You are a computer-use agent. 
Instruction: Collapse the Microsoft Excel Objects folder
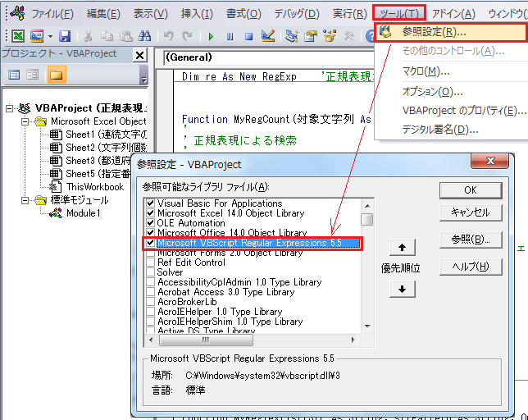click(25, 121)
